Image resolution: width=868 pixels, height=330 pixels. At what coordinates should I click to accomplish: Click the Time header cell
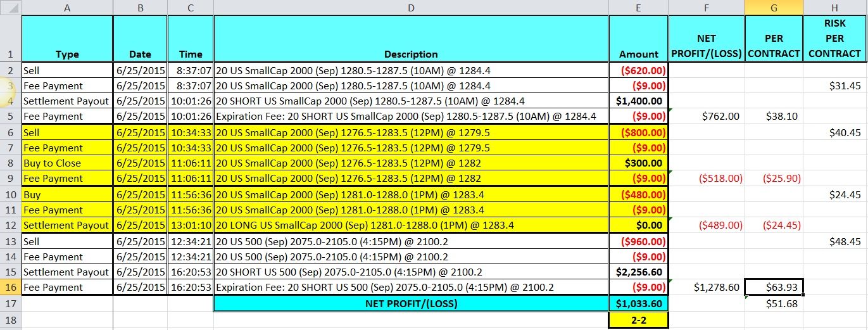point(191,38)
